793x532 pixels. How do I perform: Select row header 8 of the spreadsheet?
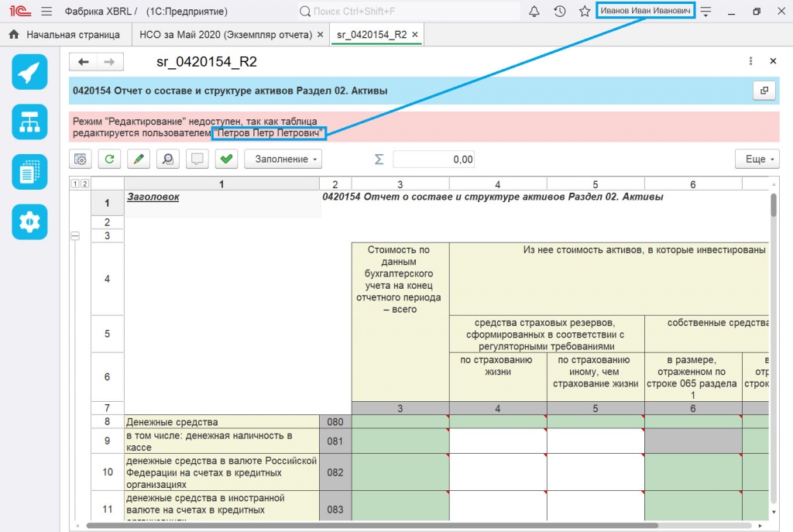(107, 422)
